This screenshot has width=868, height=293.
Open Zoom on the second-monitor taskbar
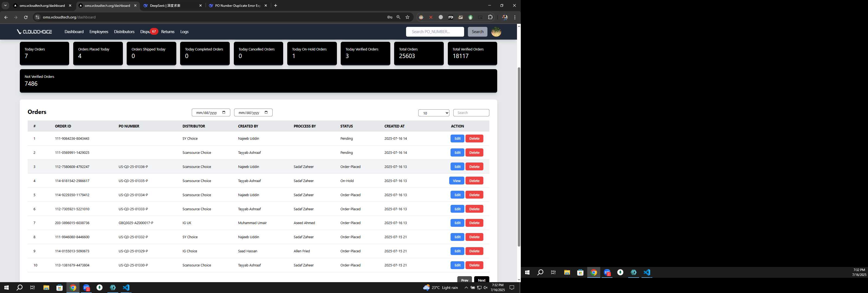(x=607, y=272)
